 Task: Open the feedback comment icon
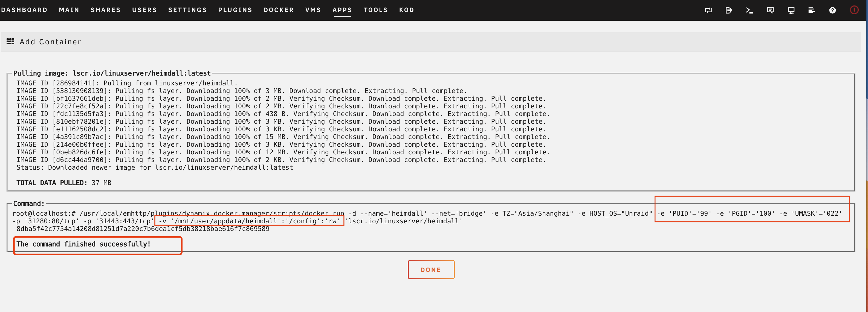(x=770, y=10)
